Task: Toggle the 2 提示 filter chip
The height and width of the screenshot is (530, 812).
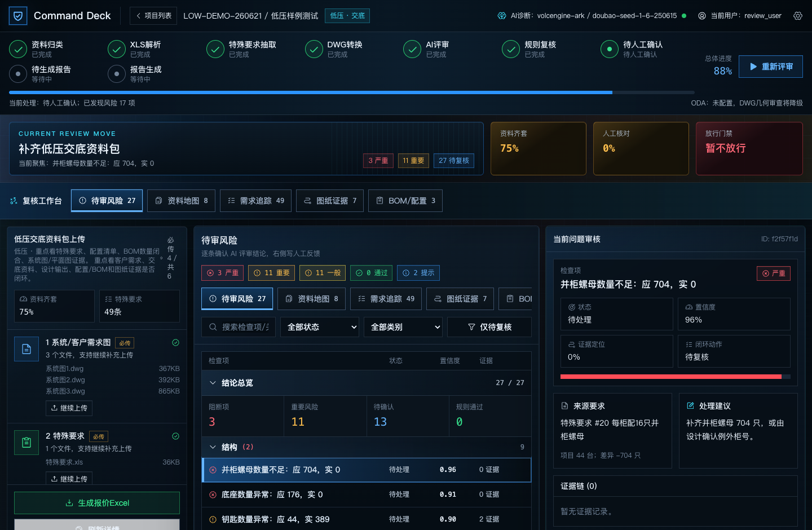Action: pos(418,273)
